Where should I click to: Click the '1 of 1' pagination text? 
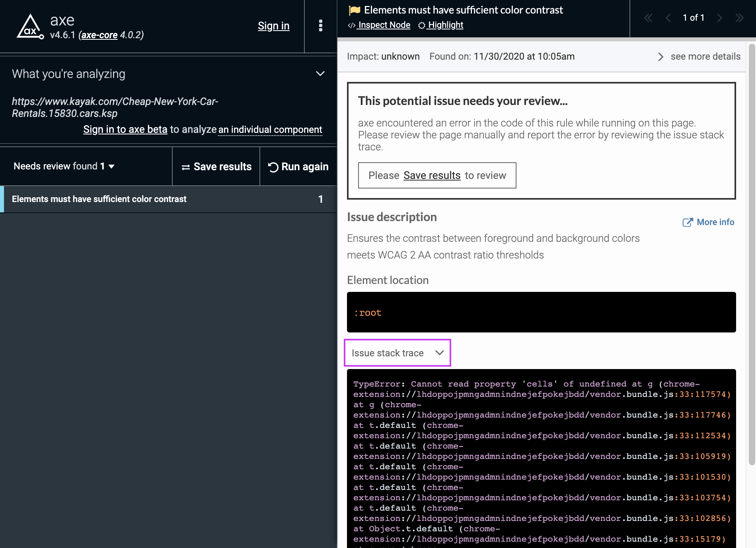694,18
